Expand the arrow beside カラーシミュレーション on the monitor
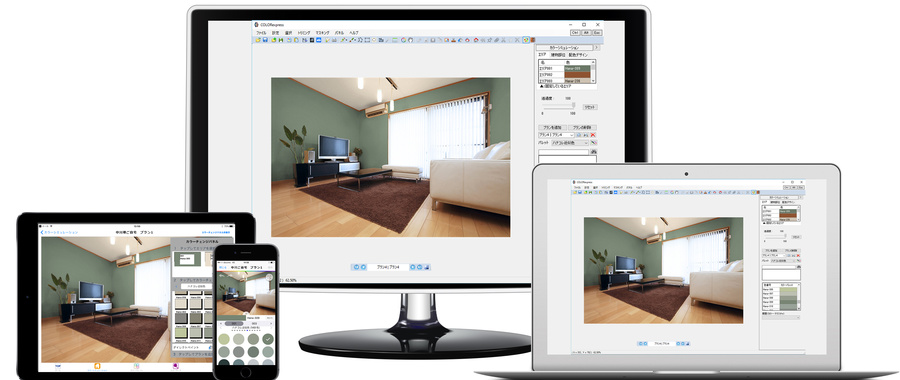This screenshot has width=900, height=380. [x=596, y=48]
